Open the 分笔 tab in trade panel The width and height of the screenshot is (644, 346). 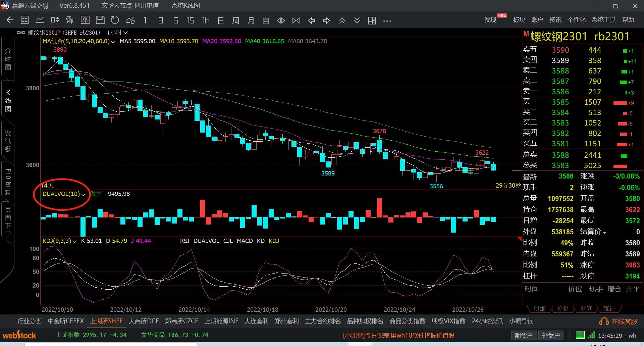tap(586, 308)
